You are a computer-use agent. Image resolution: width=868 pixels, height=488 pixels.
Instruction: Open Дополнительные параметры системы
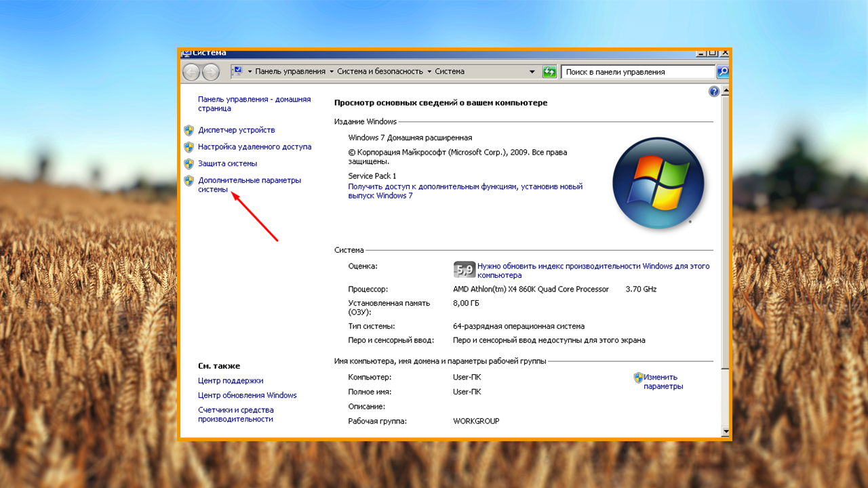[250, 185]
